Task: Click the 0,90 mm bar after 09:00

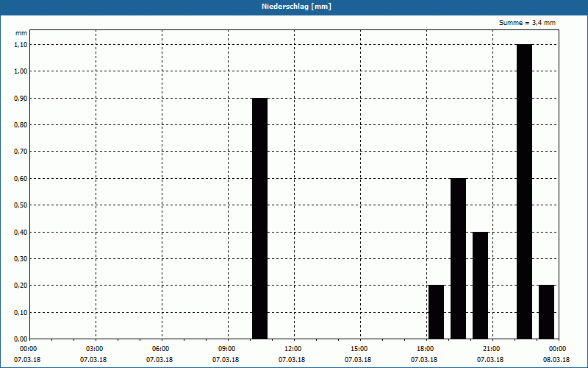Action: [260, 219]
